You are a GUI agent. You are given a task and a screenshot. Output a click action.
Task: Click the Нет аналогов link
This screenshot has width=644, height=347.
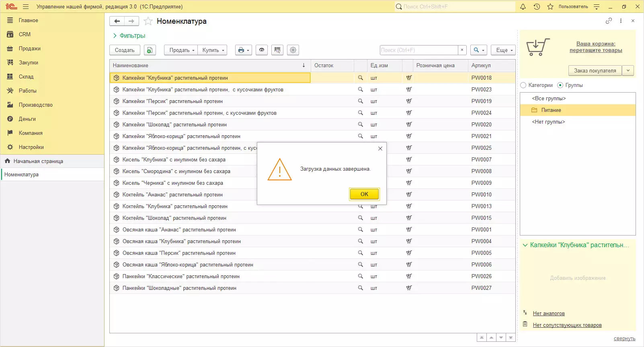549,313
